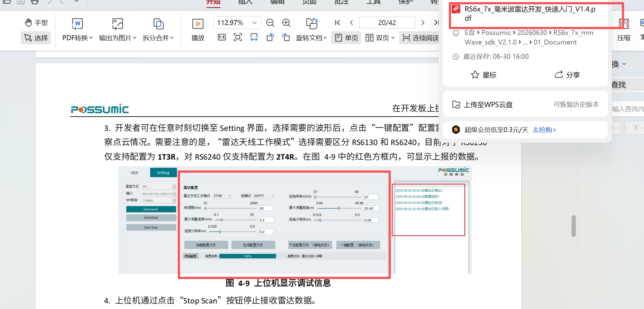Click the zoom out magnifier icon

(x=270, y=23)
